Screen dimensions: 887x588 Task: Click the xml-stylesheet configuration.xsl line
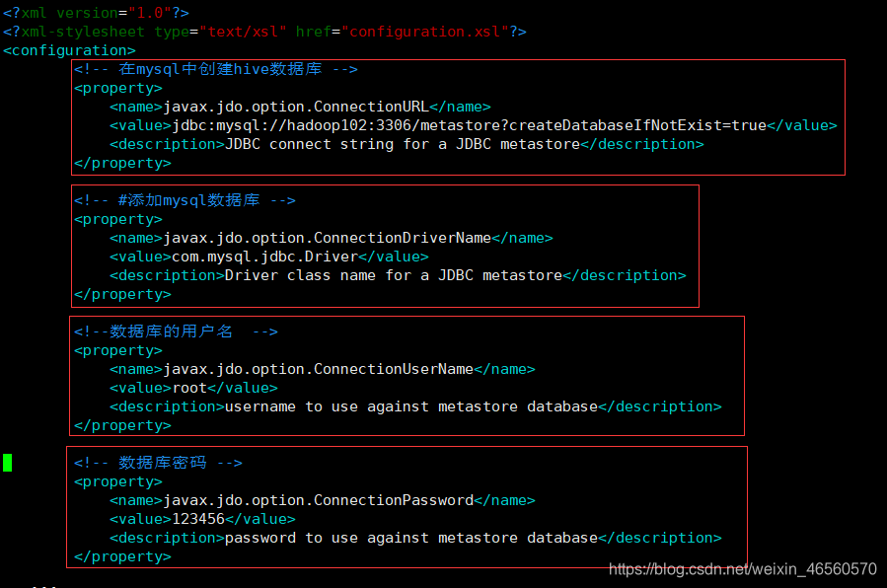pyautogui.click(x=264, y=32)
